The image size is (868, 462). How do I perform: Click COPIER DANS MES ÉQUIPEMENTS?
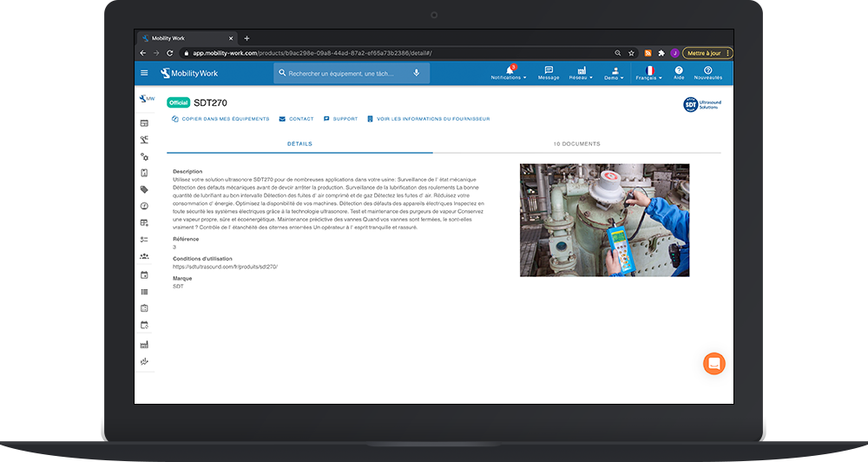tap(220, 119)
